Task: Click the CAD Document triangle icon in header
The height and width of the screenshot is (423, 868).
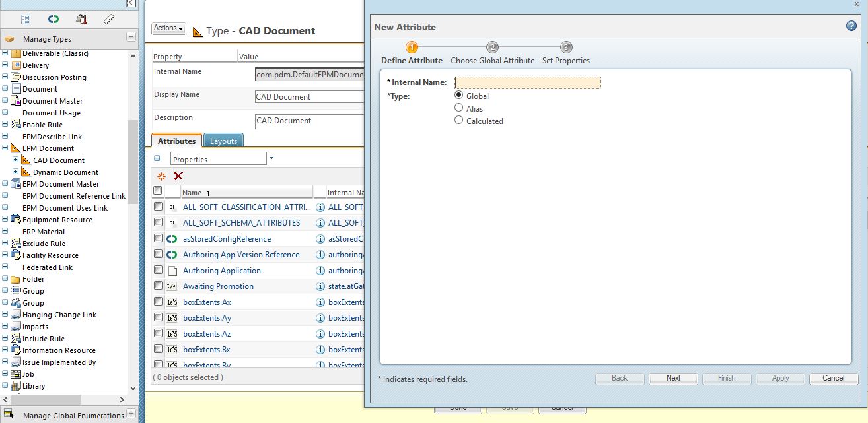Action: [198, 31]
